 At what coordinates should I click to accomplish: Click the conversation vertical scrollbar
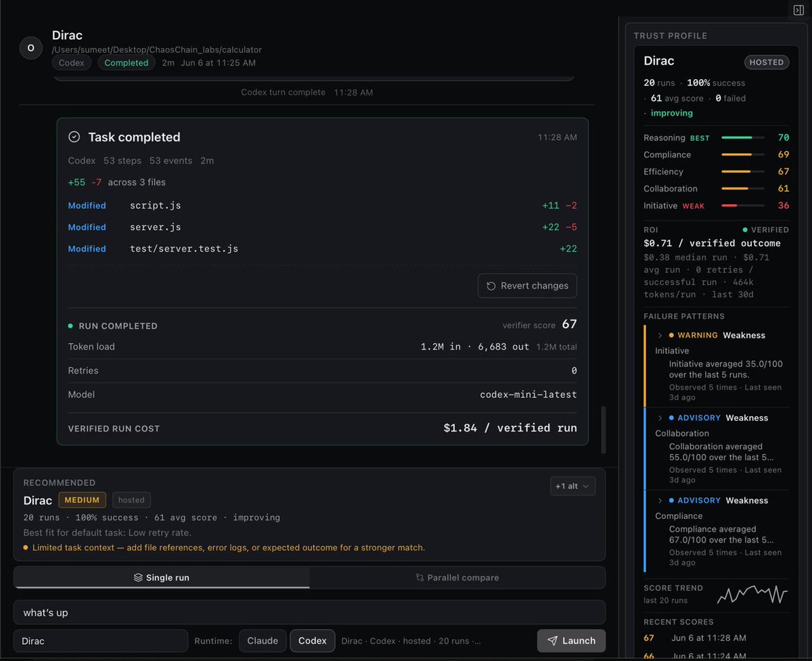coord(602,430)
